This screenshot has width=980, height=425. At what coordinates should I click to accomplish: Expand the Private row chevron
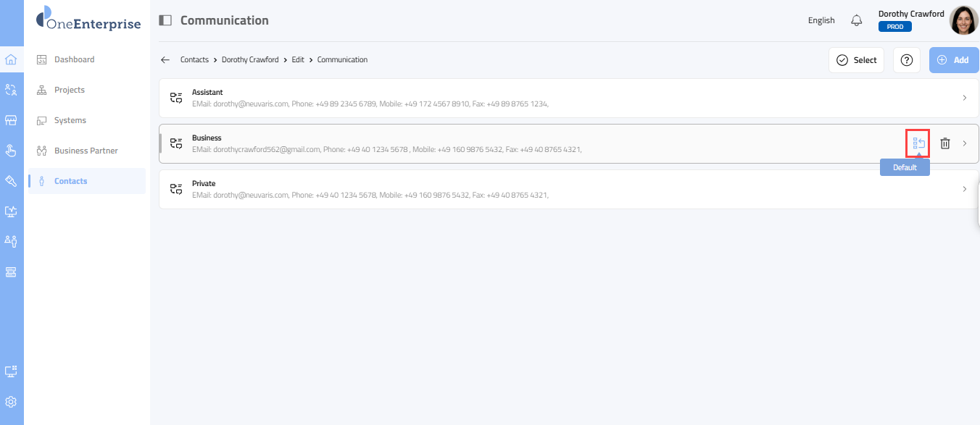point(964,189)
